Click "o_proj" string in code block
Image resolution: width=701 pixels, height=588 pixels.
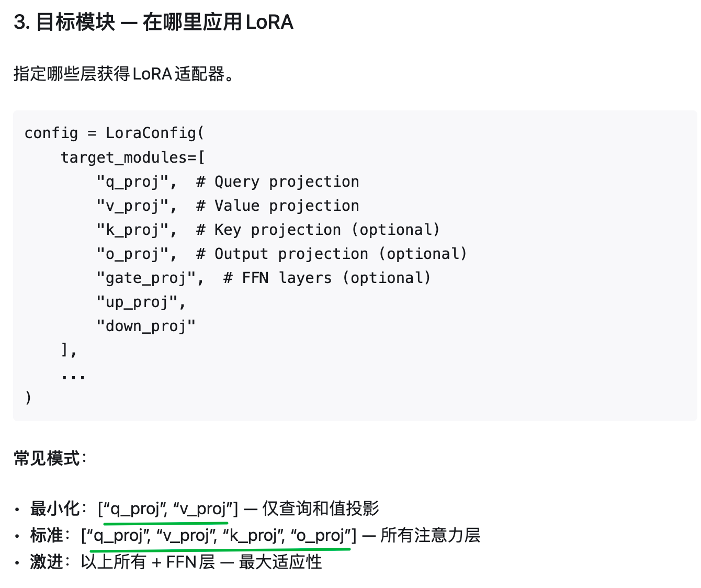133,254
